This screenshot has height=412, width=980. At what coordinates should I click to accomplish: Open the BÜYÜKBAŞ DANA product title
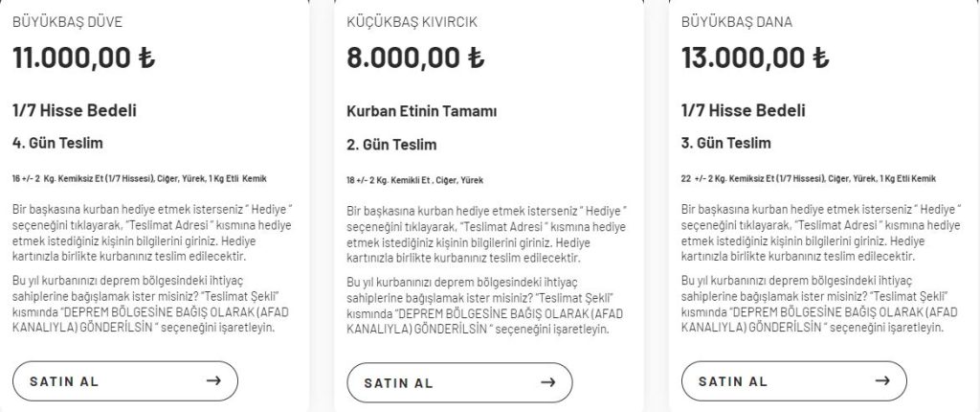click(x=736, y=21)
